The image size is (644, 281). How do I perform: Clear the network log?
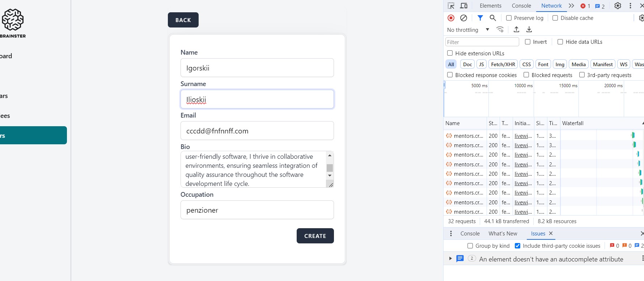coord(463,18)
